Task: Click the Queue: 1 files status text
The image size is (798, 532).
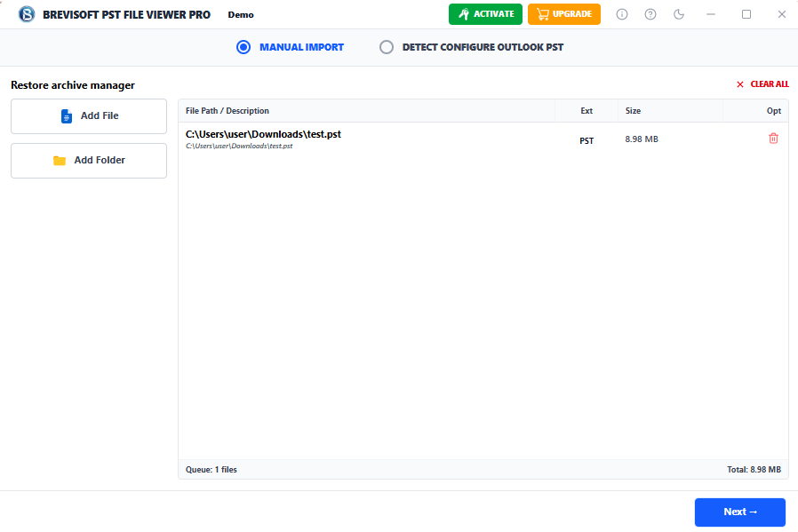Action: pos(211,470)
